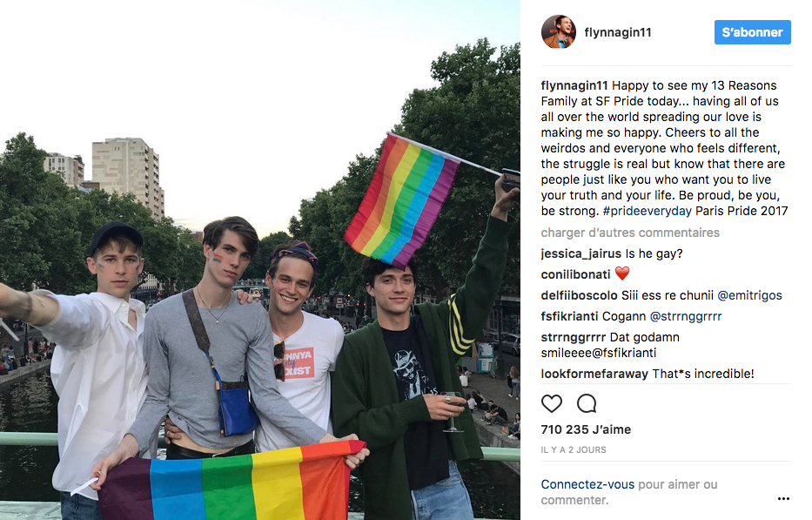The image size is (812, 520).
Task: Like the post with the heart icon
Action: click(552, 403)
